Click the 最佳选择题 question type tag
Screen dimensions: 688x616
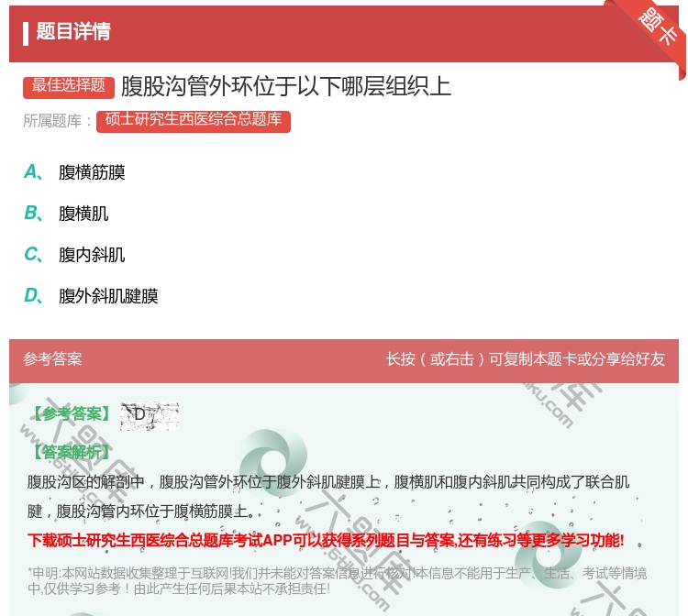(69, 86)
